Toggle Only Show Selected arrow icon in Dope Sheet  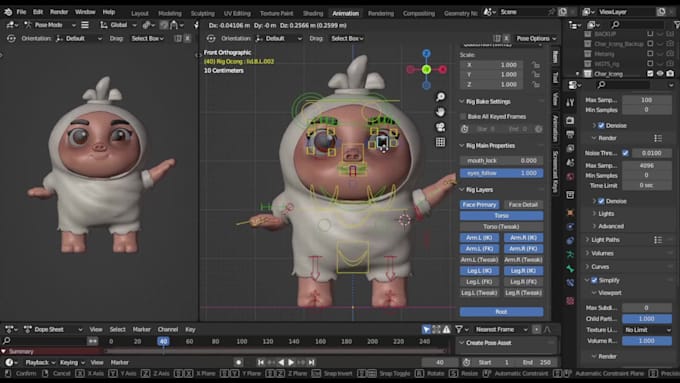(x=426, y=330)
